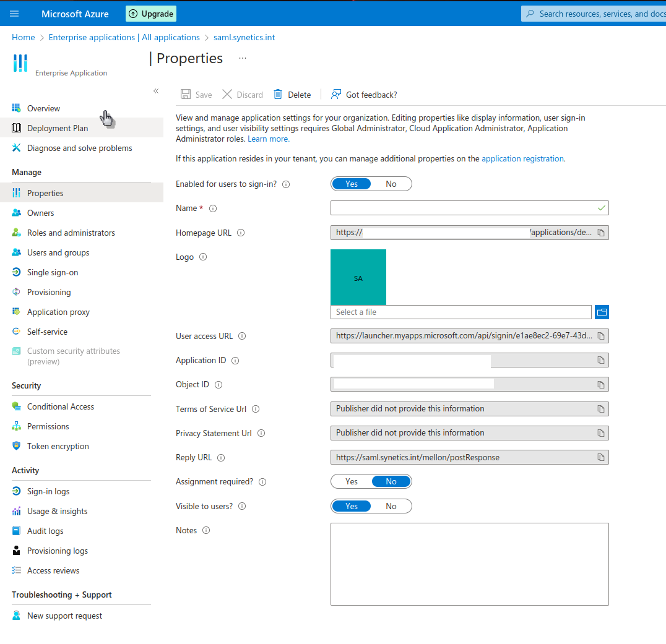666x644 pixels.
Task: Open the ellipsis more options next to Properties
Action: (x=243, y=58)
